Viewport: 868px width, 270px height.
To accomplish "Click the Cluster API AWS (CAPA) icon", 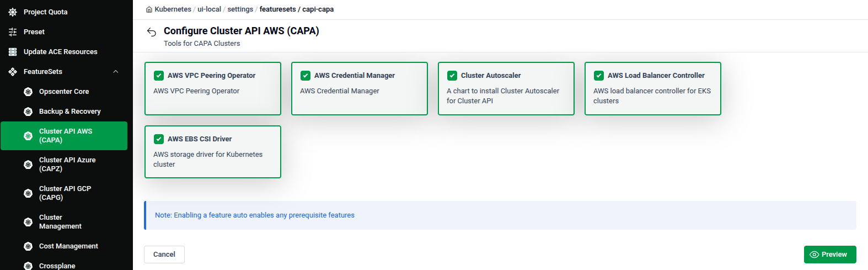I will click(x=28, y=135).
